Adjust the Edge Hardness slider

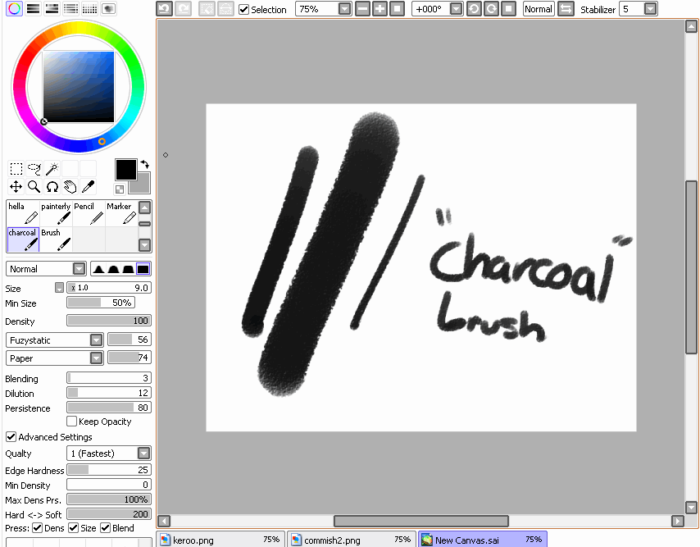coord(109,470)
